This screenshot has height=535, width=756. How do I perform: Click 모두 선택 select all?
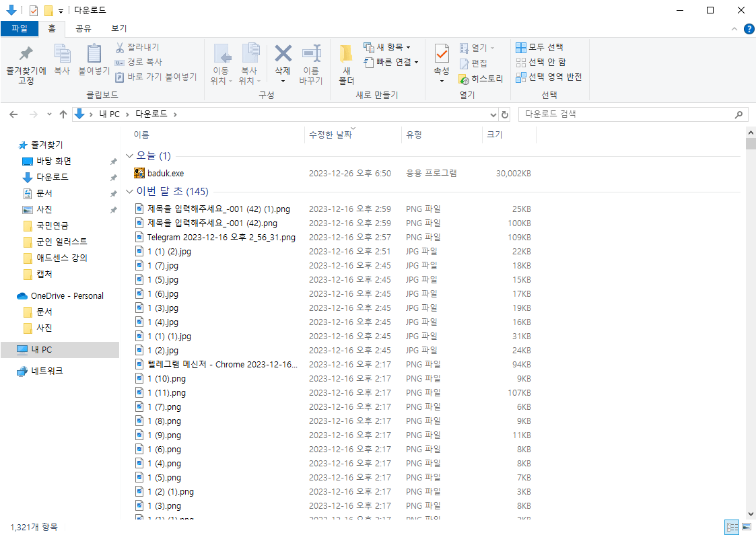point(539,47)
